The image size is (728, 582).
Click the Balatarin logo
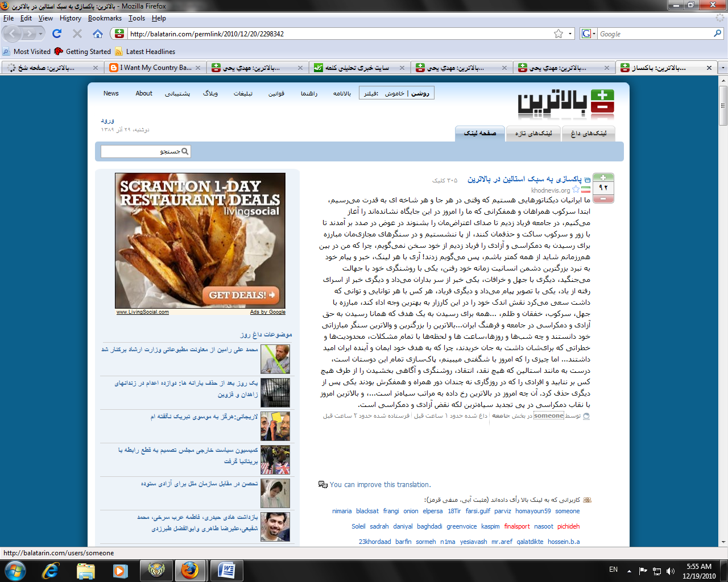(x=565, y=103)
